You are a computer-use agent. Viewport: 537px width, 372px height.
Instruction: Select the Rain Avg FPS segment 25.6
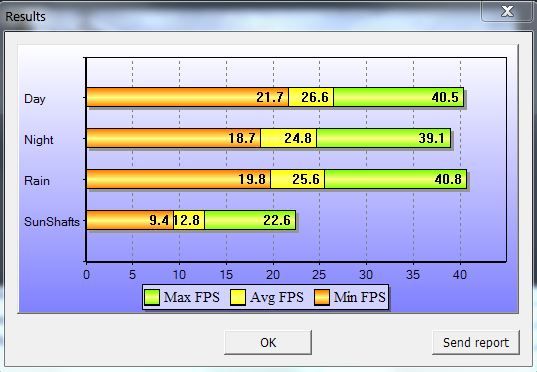pyautogui.click(x=298, y=179)
